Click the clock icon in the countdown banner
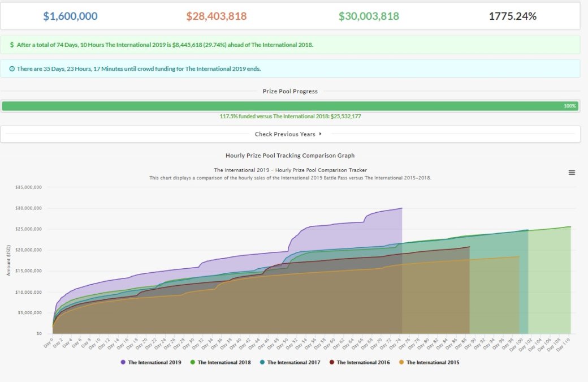The image size is (588, 382). tap(12, 69)
